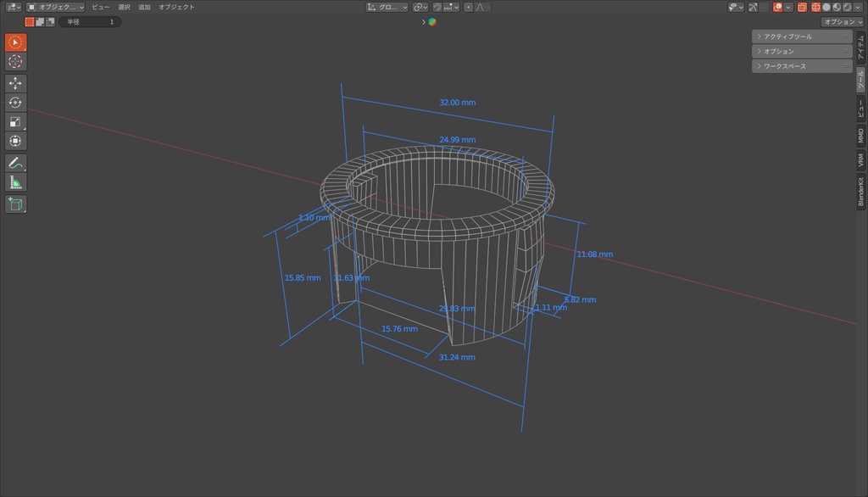868x497 pixels.
Task: Open the object mode dropdown
Action: (55, 7)
